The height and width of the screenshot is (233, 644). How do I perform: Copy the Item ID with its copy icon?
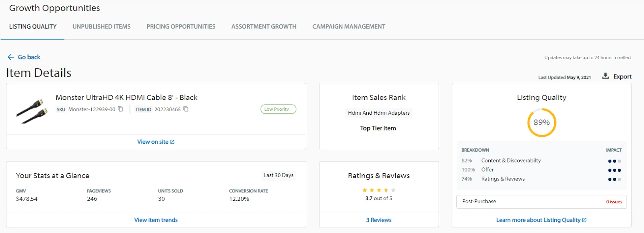tap(186, 109)
